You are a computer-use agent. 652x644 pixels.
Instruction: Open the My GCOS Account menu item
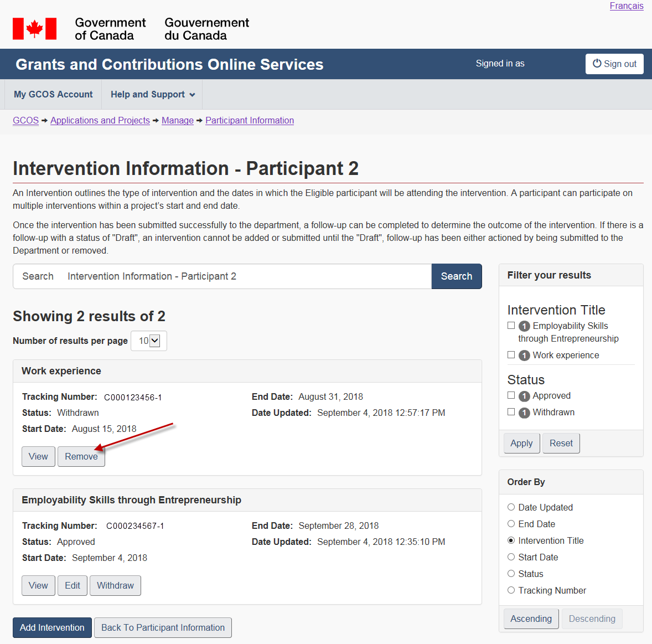53,95
